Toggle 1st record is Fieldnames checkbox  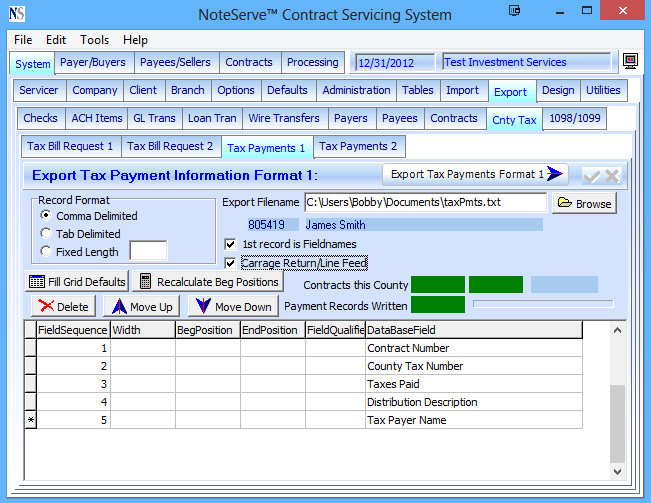[x=231, y=244]
